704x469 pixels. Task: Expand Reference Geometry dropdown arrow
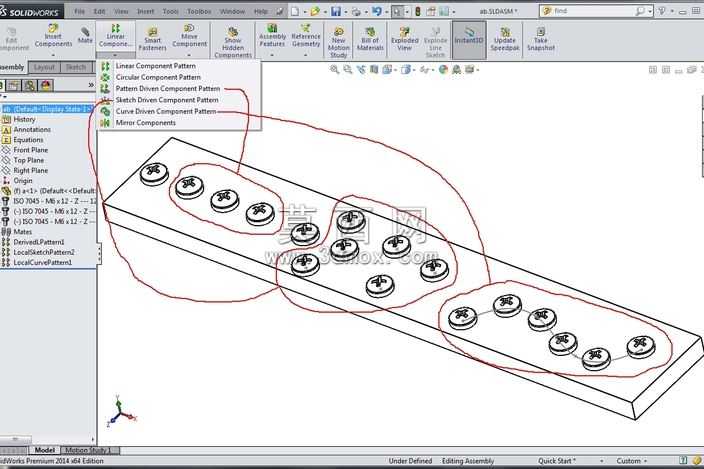306,55
